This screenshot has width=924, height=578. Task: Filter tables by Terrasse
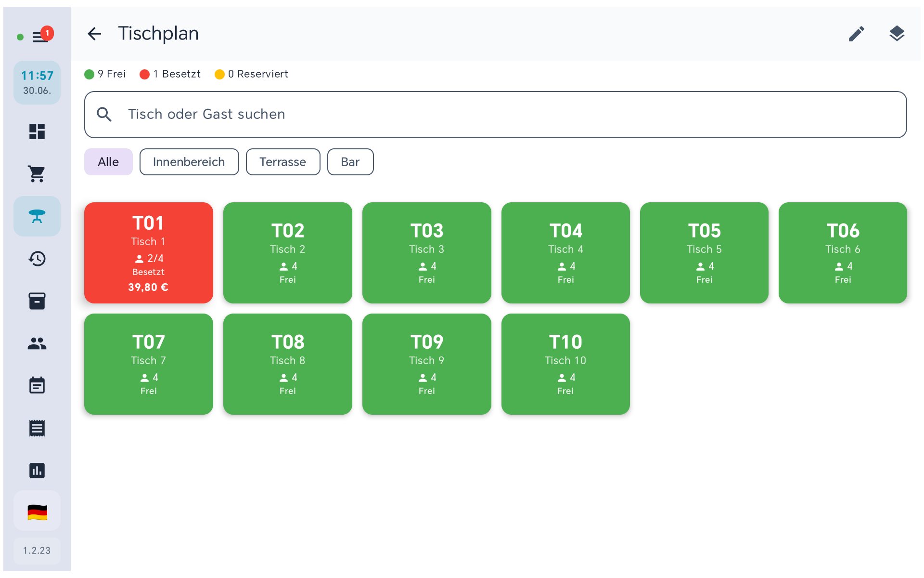pyautogui.click(x=283, y=162)
